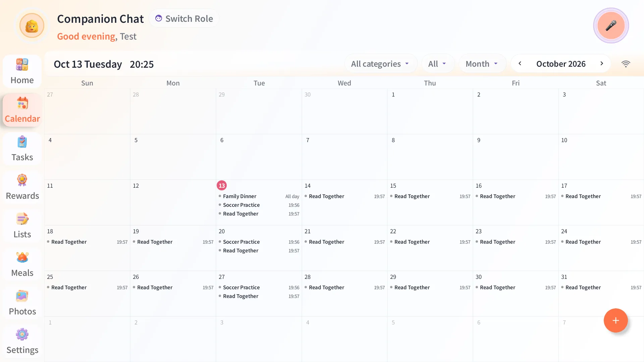
Task: Open Read Together event on 25th
Action: (x=87, y=288)
